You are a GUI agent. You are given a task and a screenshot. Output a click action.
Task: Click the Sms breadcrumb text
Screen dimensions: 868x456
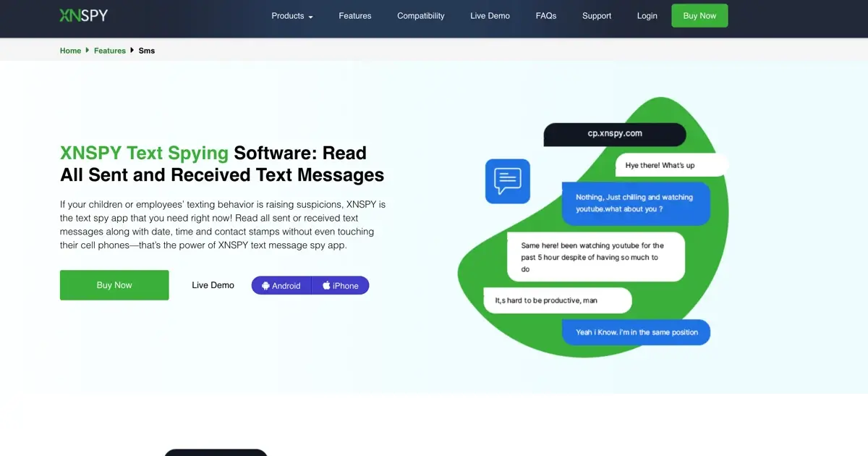(x=147, y=51)
